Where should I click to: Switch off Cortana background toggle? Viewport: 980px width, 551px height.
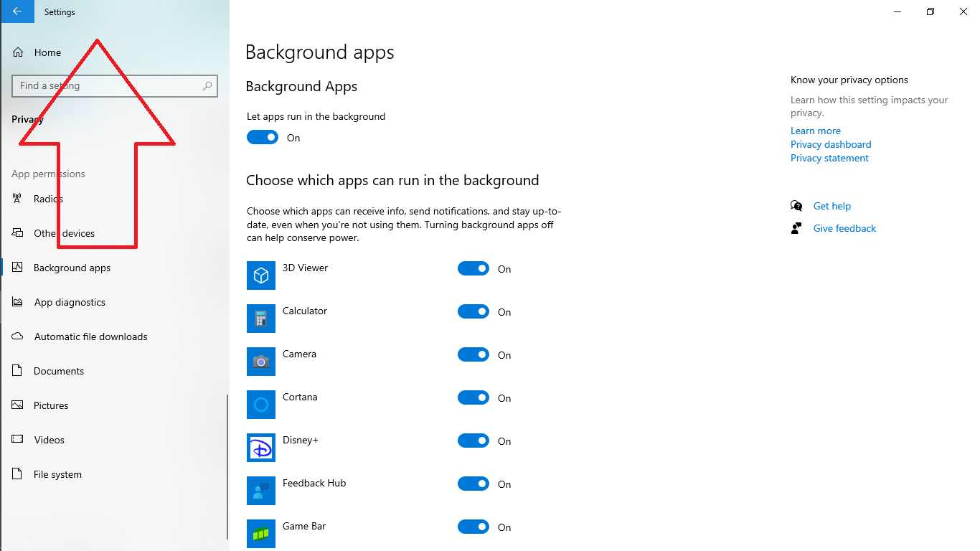click(473, 397)
